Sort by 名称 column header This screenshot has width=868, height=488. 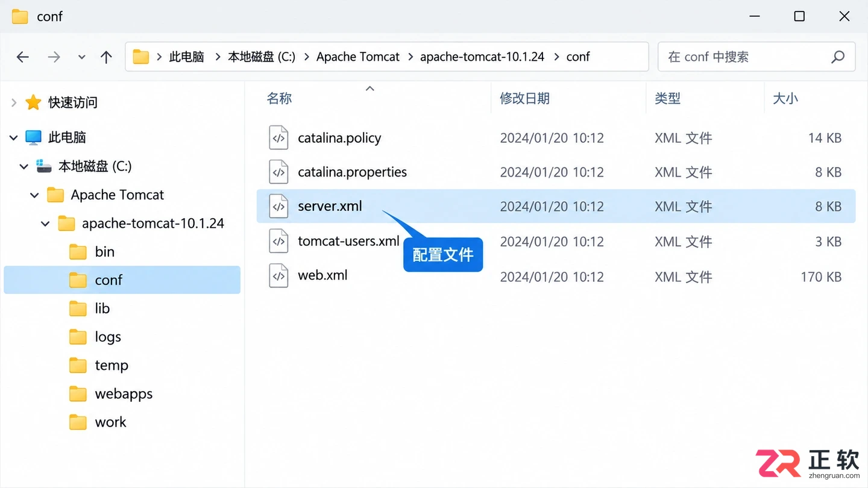pos(279,98)
